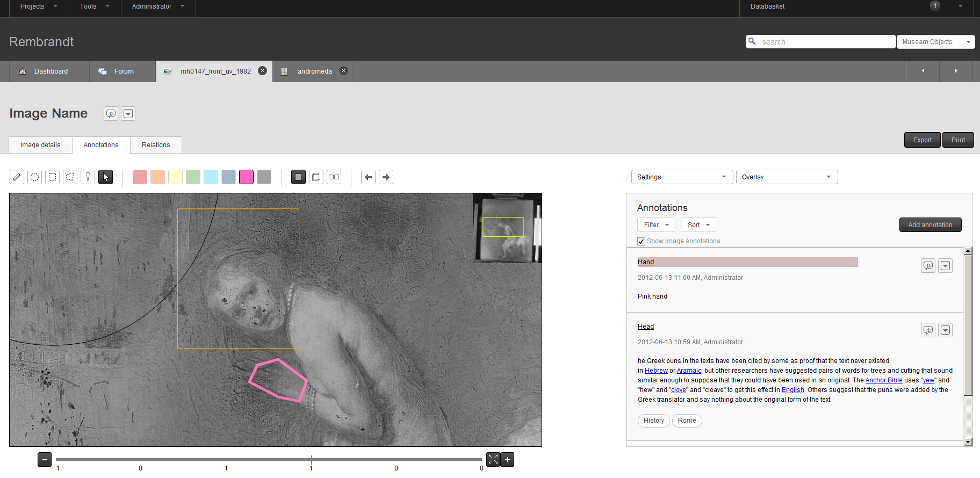Pick the pale yellow color swatch
The image size is (980, 478).
(175, 177)
